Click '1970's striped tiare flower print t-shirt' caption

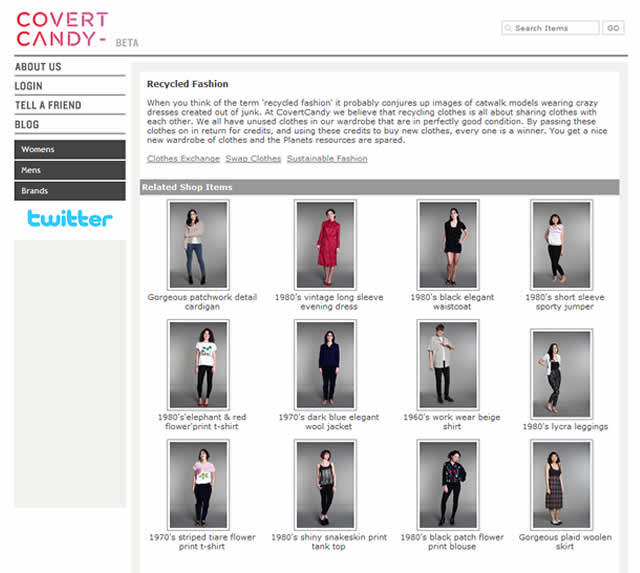click(x=202, y=542)
